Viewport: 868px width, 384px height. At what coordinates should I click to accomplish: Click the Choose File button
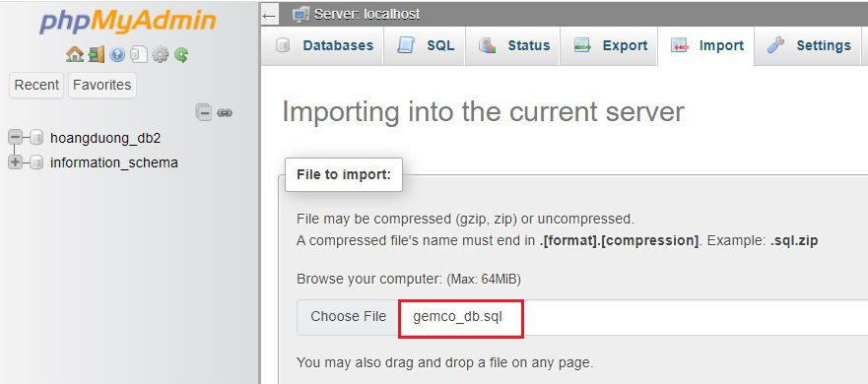pos(348,317)
